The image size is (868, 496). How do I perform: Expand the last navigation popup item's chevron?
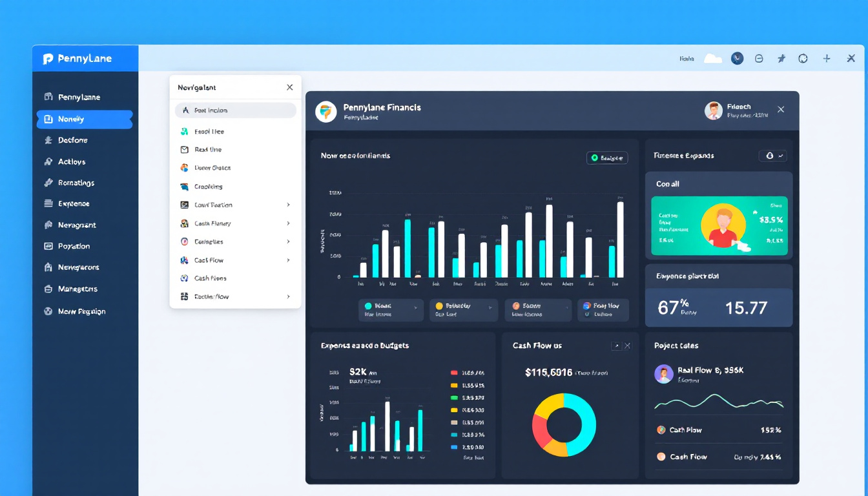click(x=288, y=296)
